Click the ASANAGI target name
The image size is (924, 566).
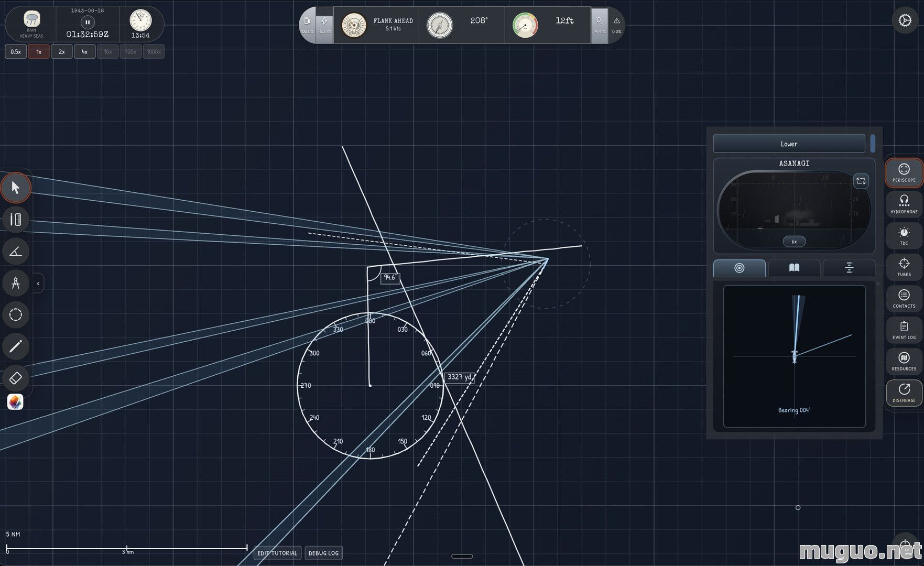[794, 164]
